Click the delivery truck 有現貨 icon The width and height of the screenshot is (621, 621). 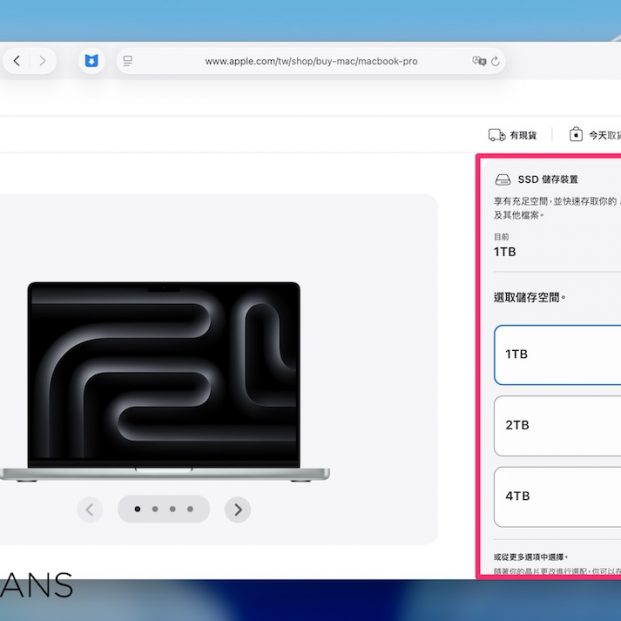click(496, 134)
